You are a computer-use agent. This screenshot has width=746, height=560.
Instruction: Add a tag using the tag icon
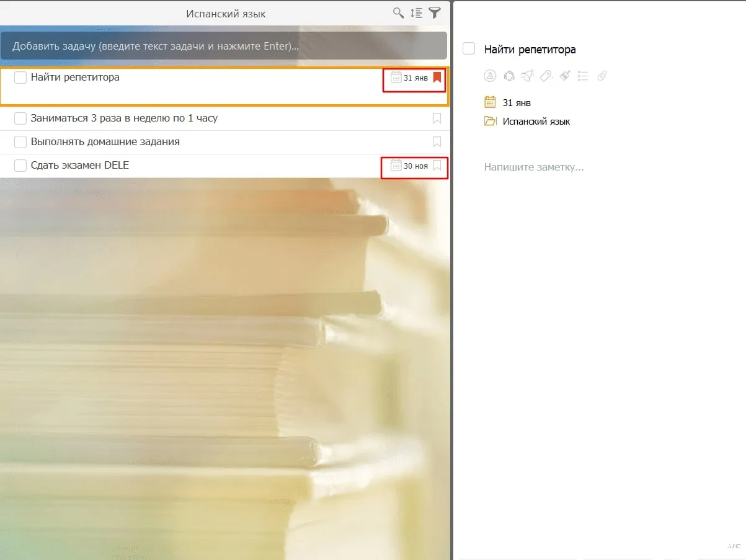pyautogui.click(x=546, y=76)
